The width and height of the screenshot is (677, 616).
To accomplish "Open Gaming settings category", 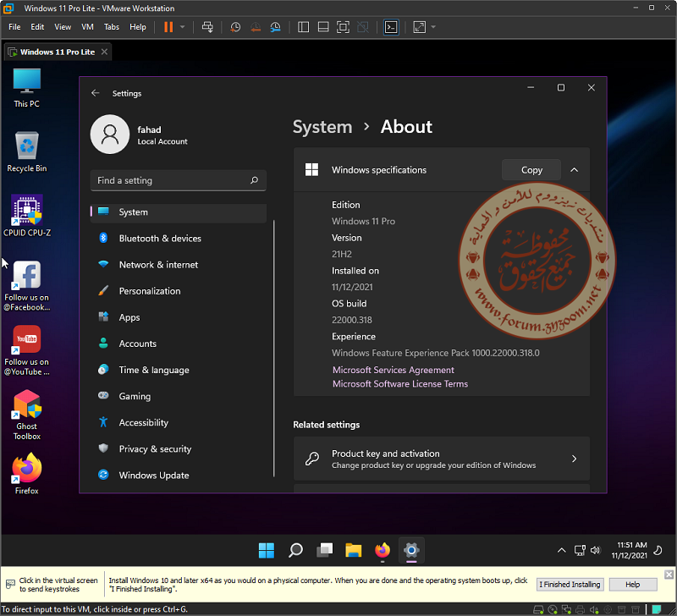I will 178,396.
